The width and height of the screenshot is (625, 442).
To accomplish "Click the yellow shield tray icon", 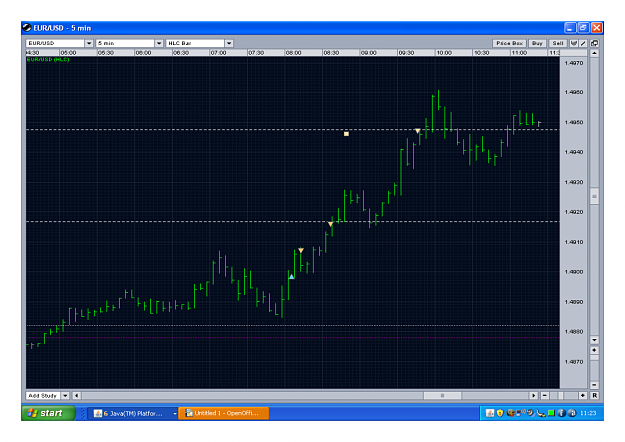I will [500, 413].
